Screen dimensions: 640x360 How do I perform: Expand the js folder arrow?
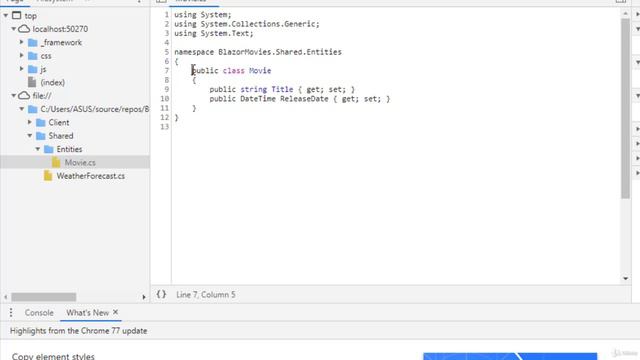click(x=22, y=69)
